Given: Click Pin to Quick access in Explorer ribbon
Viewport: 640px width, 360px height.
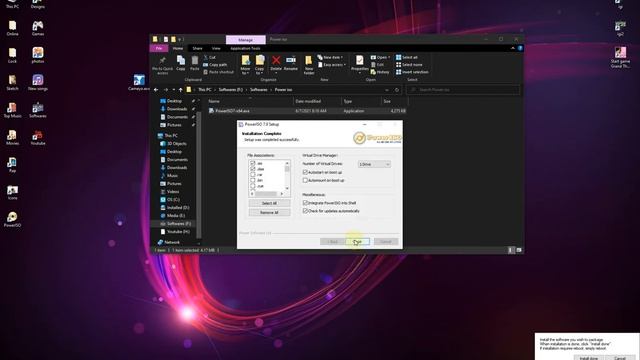Looking at the screenshot, I should click(162, 65).
